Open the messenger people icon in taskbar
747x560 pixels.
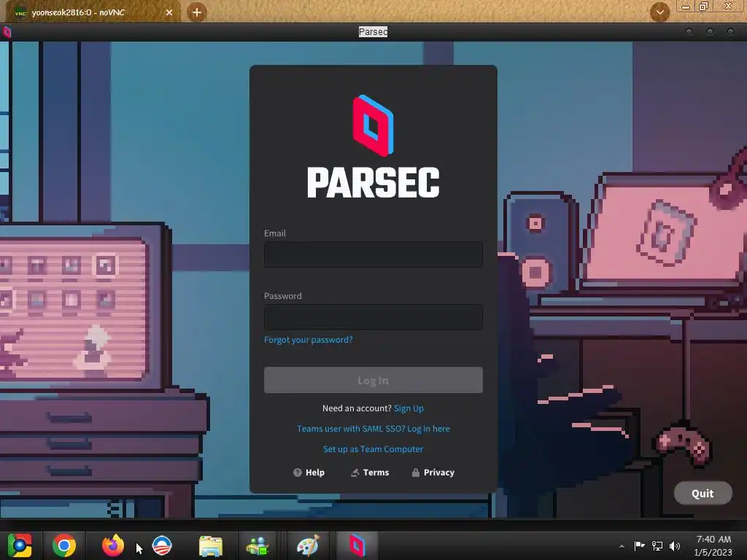(258, 545)
